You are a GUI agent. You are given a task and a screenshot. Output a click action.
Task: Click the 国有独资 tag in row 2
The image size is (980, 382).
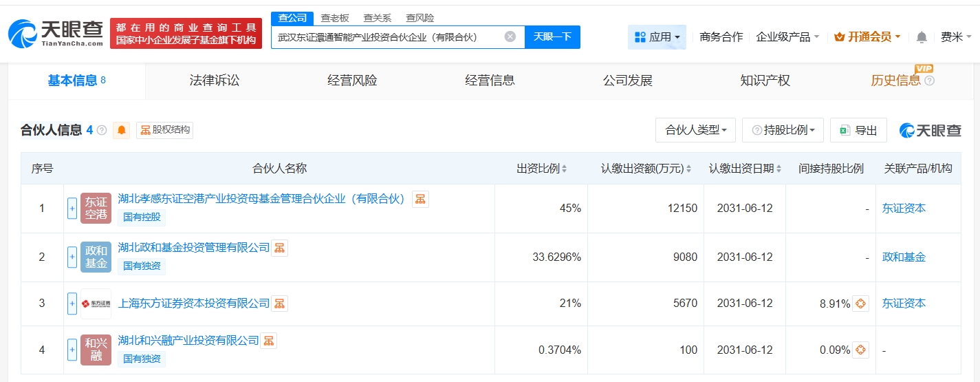pos(142,266)
